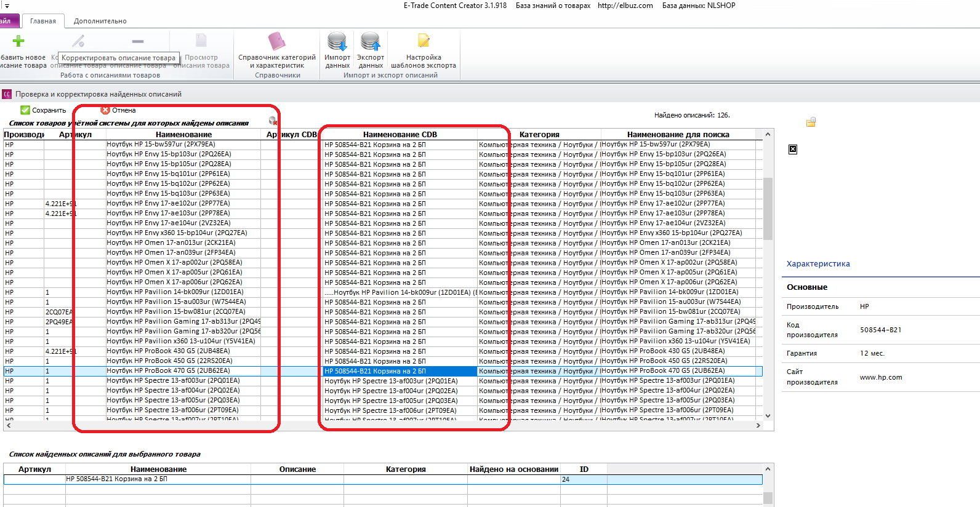Switch to the Дополнительно ribbon tab
980x507 pixels.
[100, 21]
